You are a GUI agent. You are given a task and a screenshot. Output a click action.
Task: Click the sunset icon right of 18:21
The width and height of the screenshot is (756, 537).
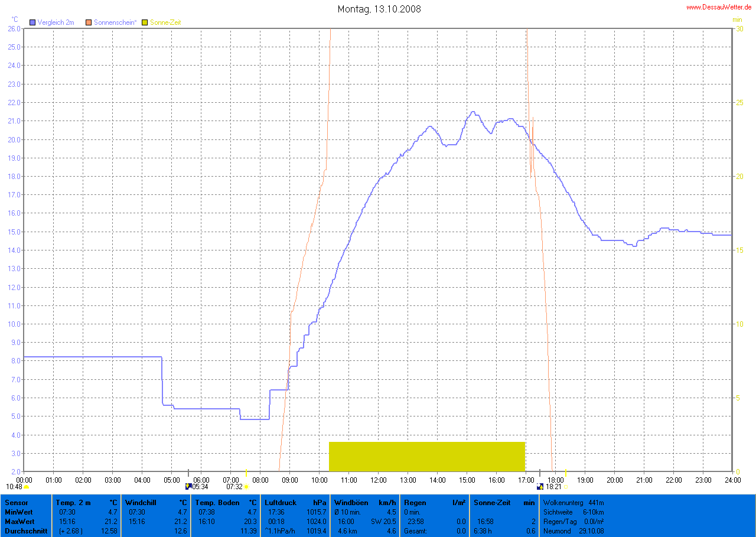[566, 487]
